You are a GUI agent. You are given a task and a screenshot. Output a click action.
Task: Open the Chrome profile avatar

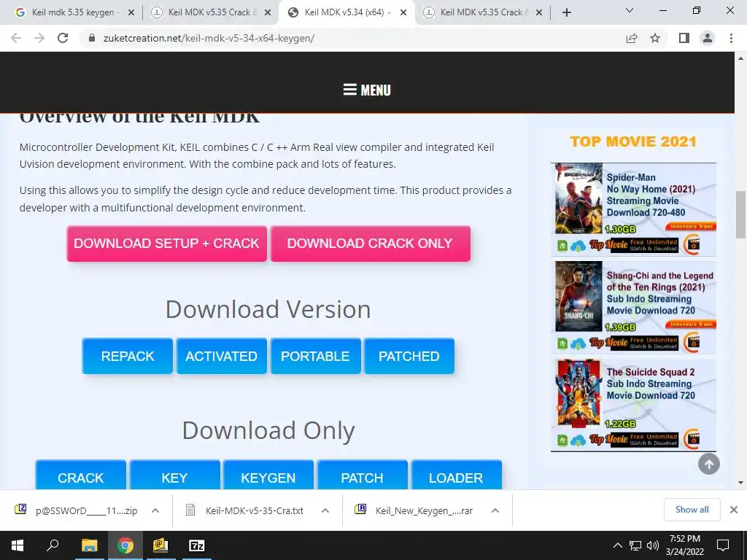click(708, 38)
